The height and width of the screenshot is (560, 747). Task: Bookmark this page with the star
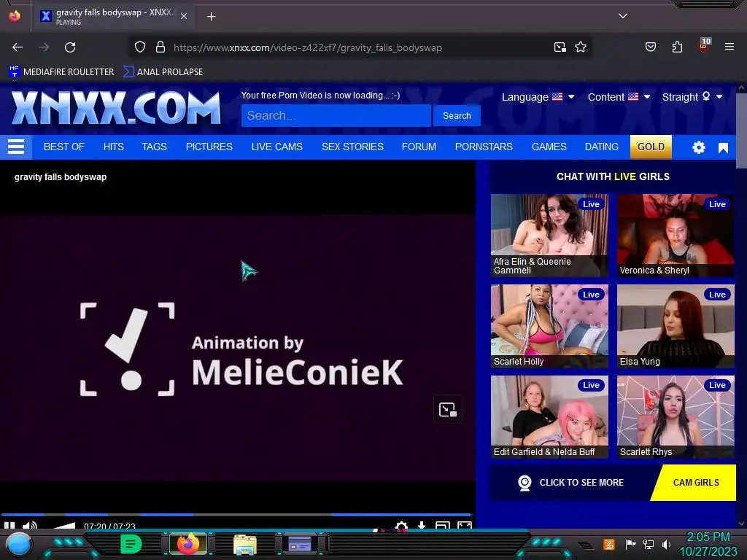(580, 47)
